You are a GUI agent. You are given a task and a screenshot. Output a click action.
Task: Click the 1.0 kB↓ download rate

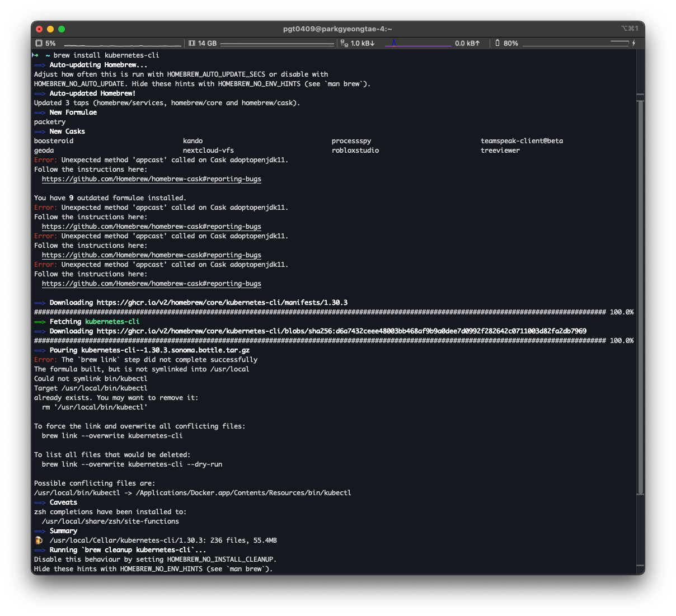point(363,43)
